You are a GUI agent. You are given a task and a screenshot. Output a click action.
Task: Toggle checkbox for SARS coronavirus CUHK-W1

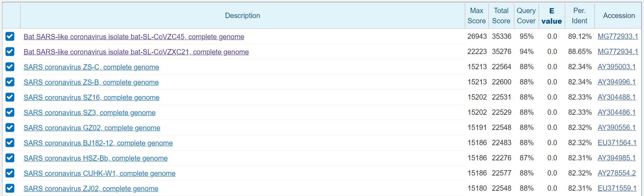(x=10, y=173)
